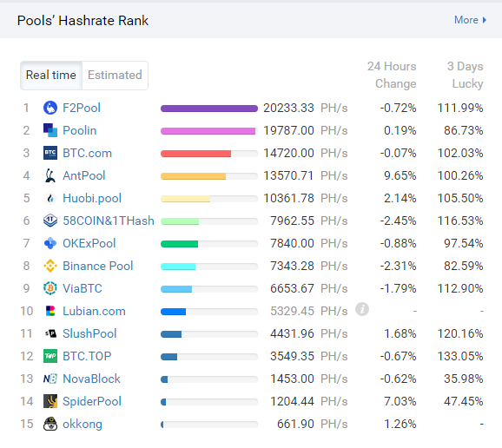Click the Binance Pool diamond icon

click(x=50, y=266)
